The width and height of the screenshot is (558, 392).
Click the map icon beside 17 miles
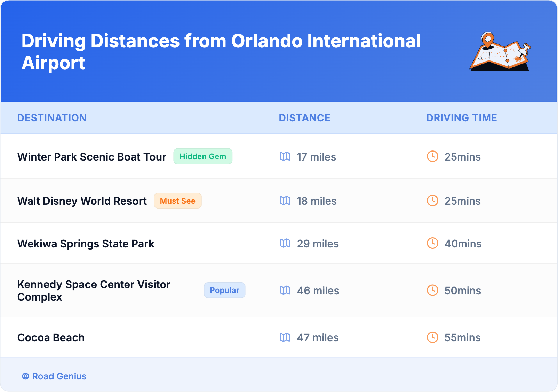285,156
